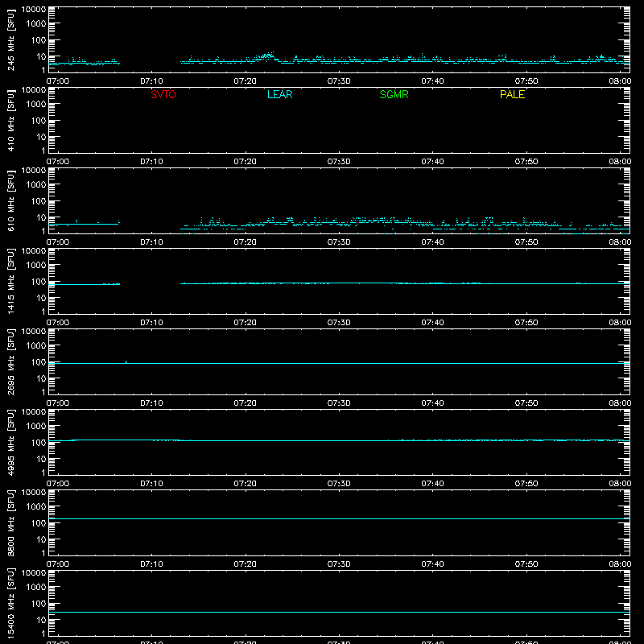Click the 10000 y-axis value of the 15400 MHz plot
The height and width of the screenshot is (644, 644).
click(x=34, y=573)
